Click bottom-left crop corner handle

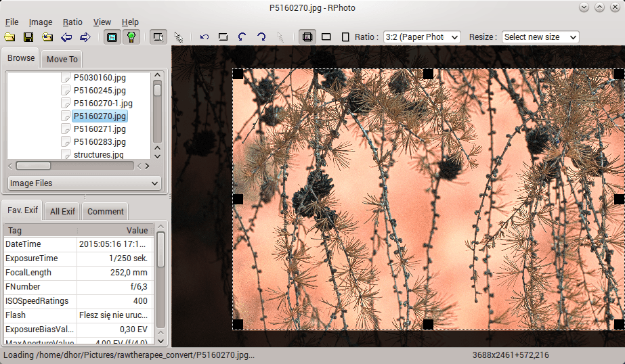coord(238,325)
